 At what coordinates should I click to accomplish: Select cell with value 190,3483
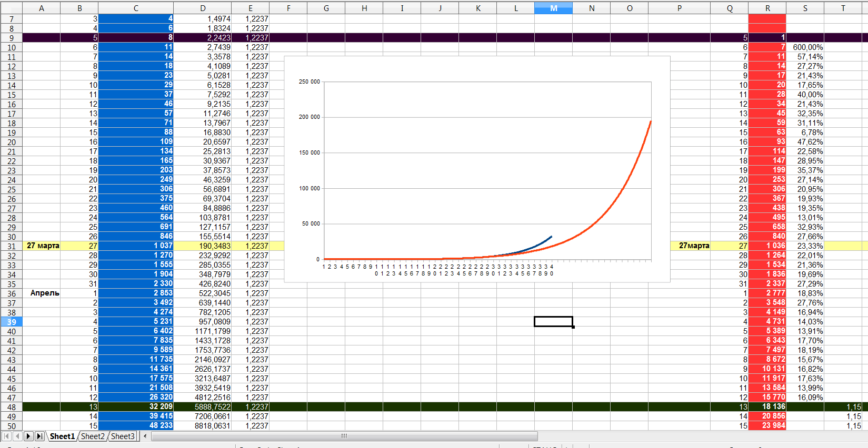click(203, 246)
